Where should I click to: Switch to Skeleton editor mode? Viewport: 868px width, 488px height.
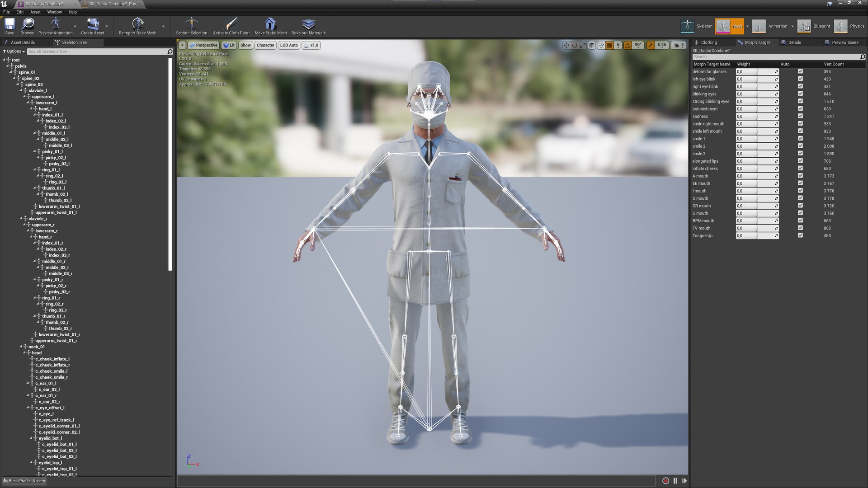(x=697, y=26)
